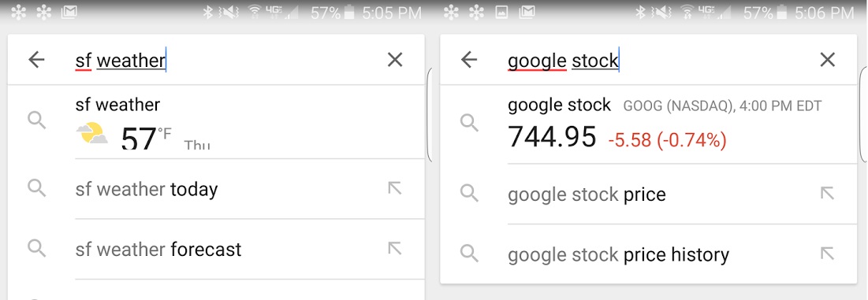Clear the sf weather search text
The image size is (868, 300).
395,60
